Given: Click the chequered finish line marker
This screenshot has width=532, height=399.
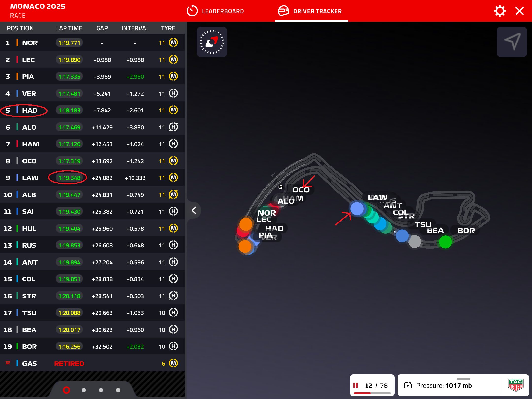Looking at the screenshot, I should 281,187.
